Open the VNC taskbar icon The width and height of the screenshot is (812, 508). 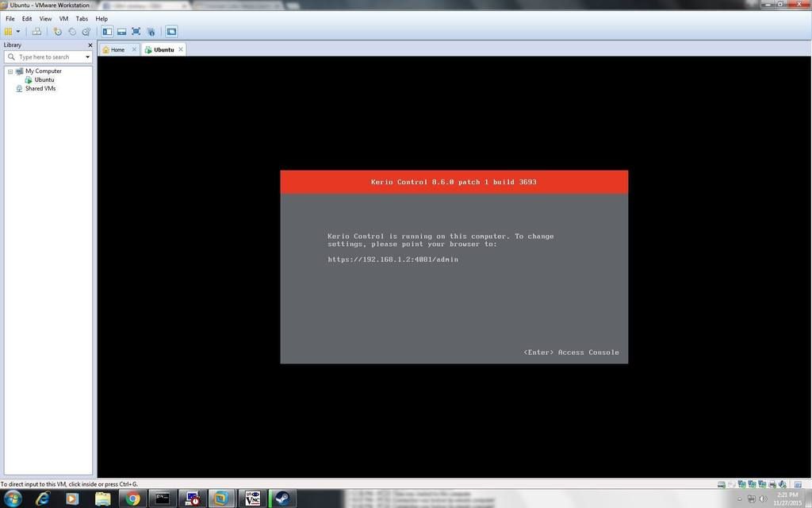coord(252,498)
